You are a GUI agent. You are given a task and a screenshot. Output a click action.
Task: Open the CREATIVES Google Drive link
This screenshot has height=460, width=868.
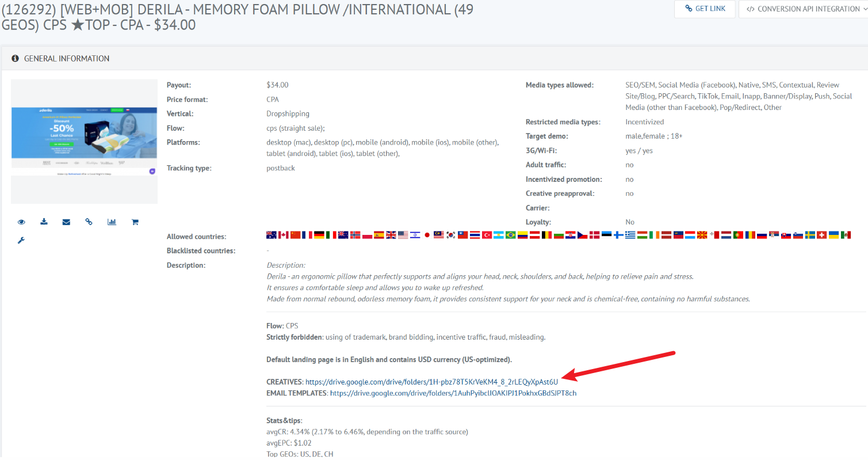click(x=431, y=382)
